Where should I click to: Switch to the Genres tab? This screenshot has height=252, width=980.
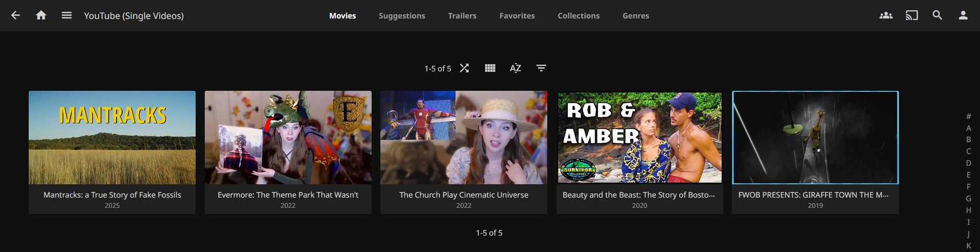(x=636, y=16)
